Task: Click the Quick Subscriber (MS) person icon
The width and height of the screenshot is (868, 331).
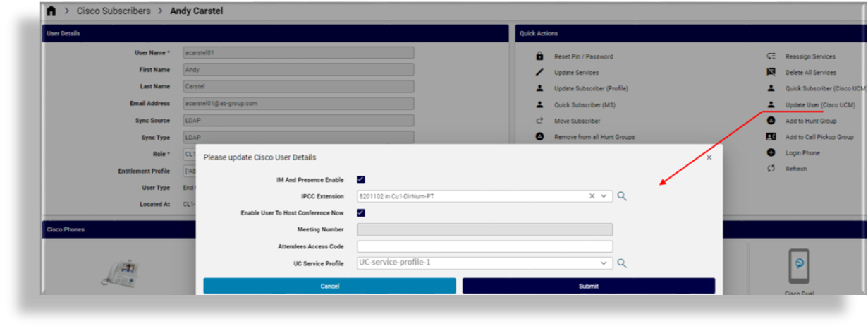Action: [x=539, y=104]
